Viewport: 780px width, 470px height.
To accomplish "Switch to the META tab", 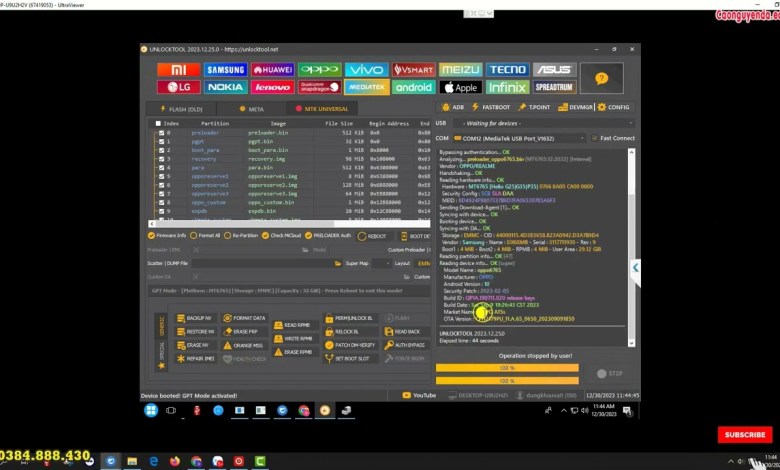I will tap(252, 108).
